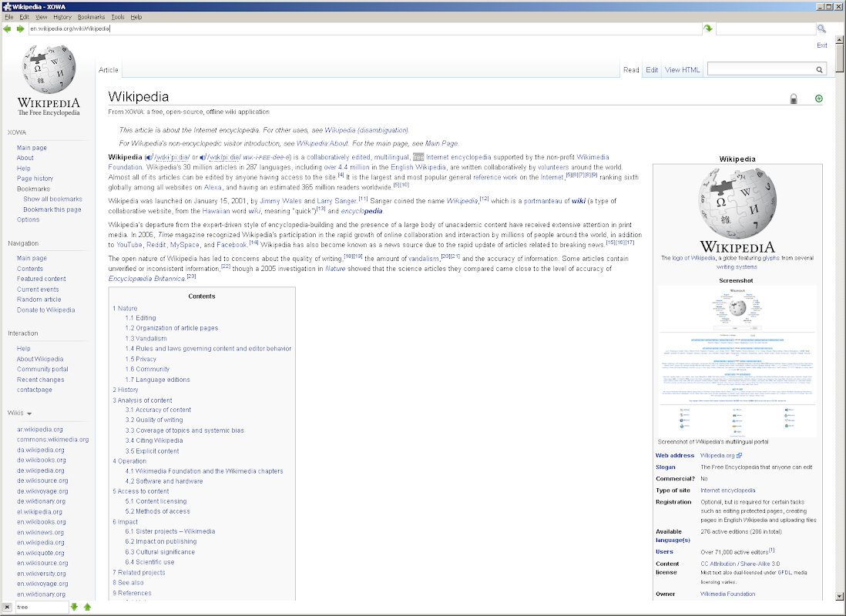Click the search magnifier inside wiki search field

point(819,69)
